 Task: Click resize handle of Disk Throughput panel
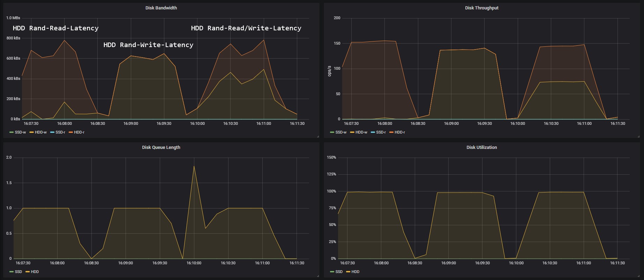point(638,136)
